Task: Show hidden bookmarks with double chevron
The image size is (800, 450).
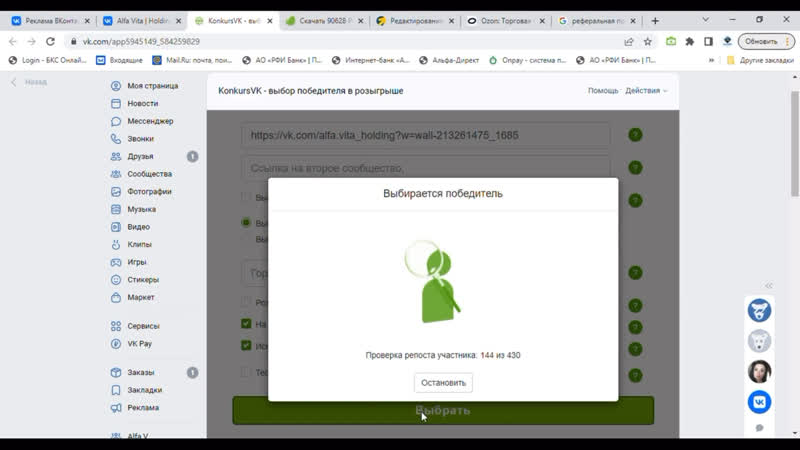Action: (711, 60)
